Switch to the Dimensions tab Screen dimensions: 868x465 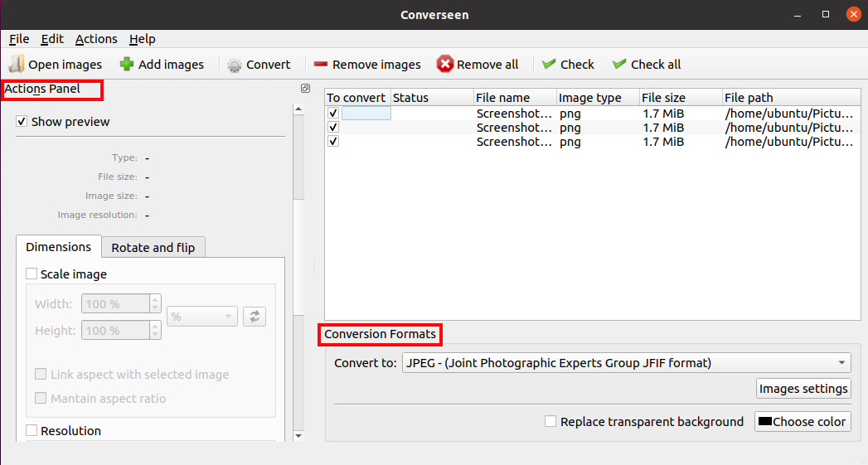[x=59, y=247]
